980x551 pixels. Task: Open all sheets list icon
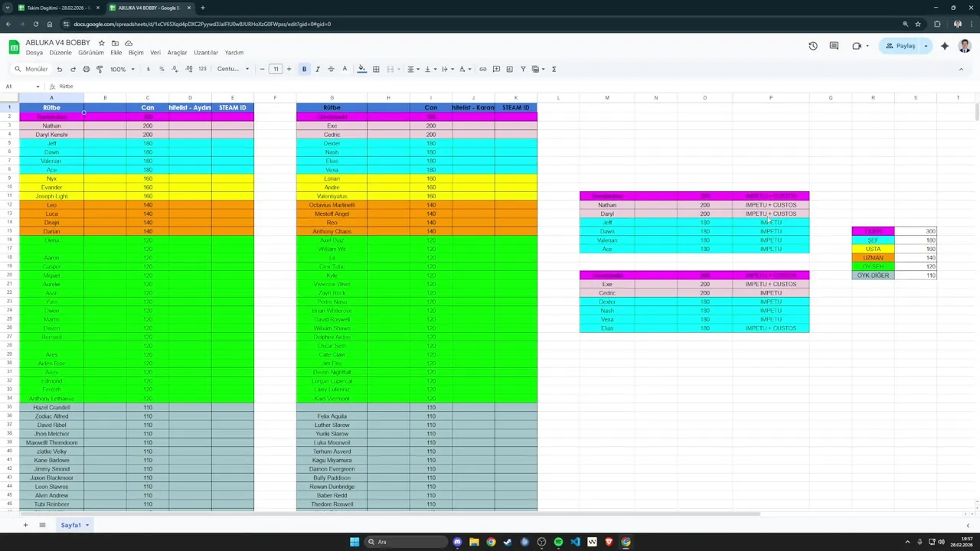[42, 525]
